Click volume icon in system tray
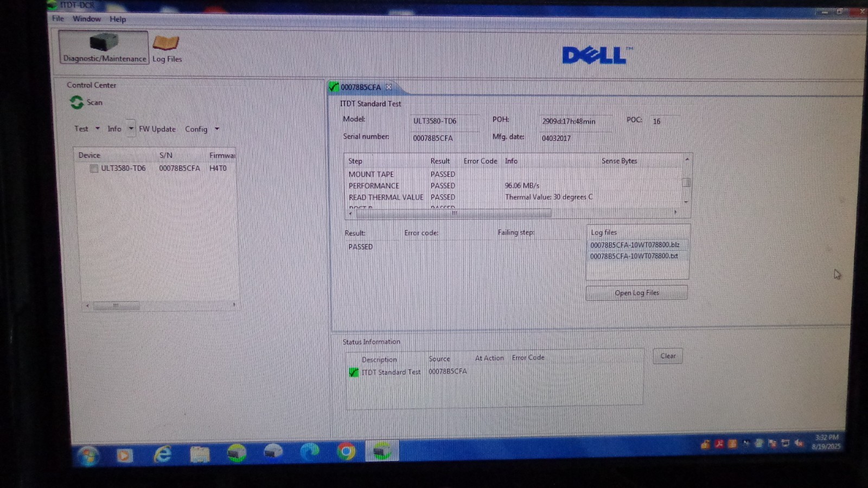This screenshot has width=868, height=488. pyautogui.click(x=799, y=443)
